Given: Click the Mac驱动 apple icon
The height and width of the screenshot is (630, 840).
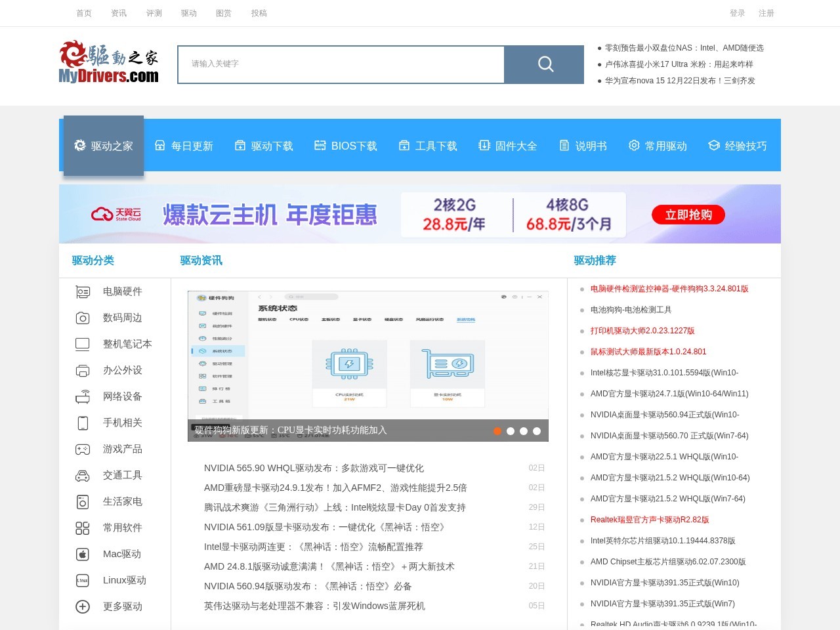Looking at the screenshot, I should (83, 555).
